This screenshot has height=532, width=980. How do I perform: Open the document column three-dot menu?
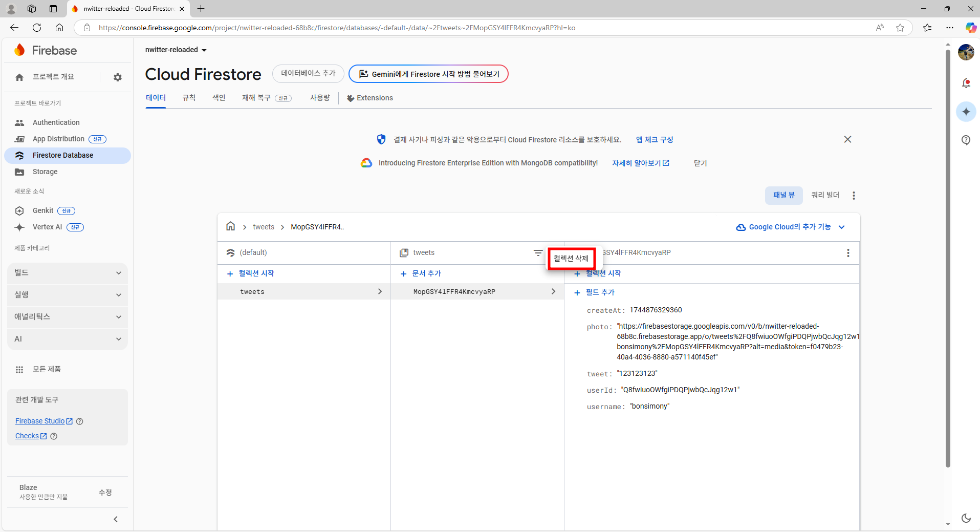(x=848, y=253)
